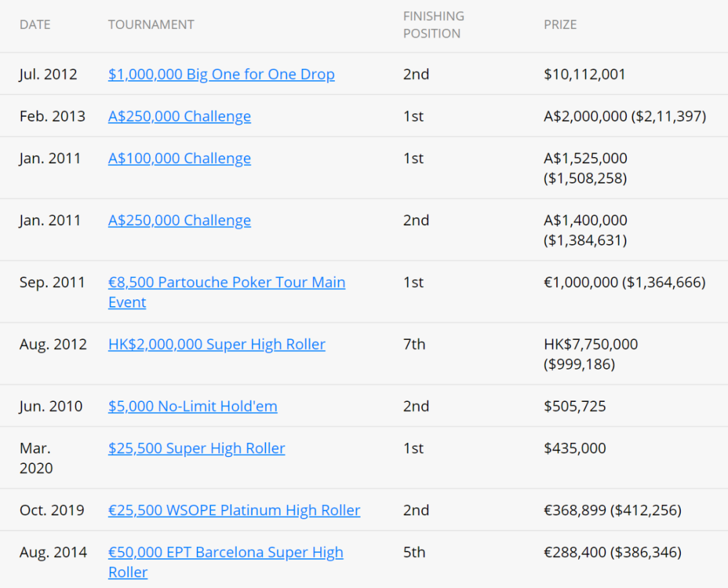
Task: Follow the HK$2,000,000 Super High Roller link
Action: tap(216, 344)
